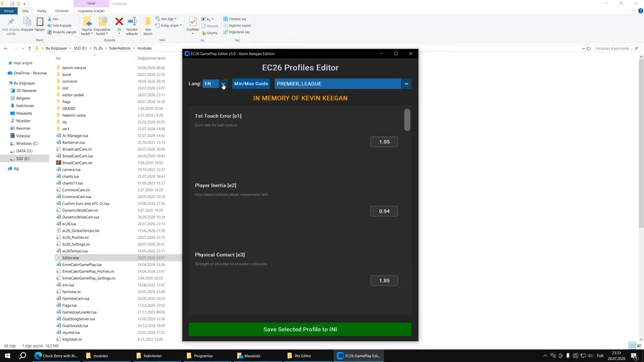644x362 pixels.
Task: Open taskbar search magnifier
Action: pyautogui.click(x=23, y=356)
